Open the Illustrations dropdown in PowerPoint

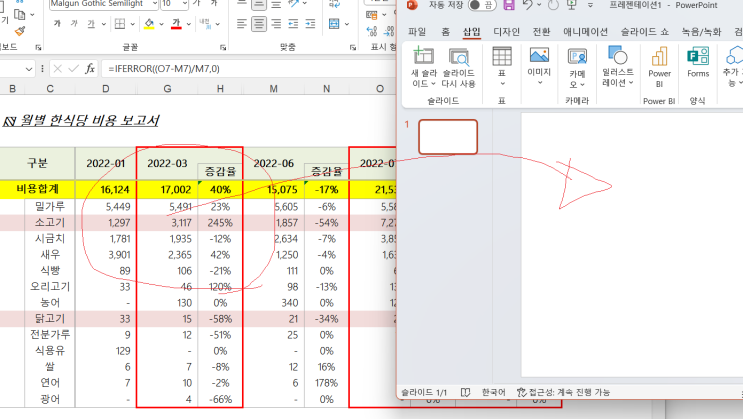pos(618,66)
